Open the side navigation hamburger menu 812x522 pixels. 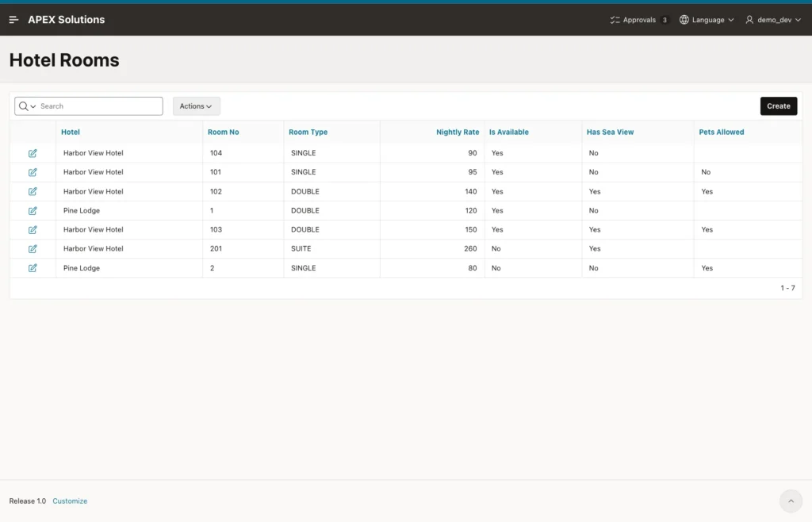pyautogui.click(x=14, y=20)
